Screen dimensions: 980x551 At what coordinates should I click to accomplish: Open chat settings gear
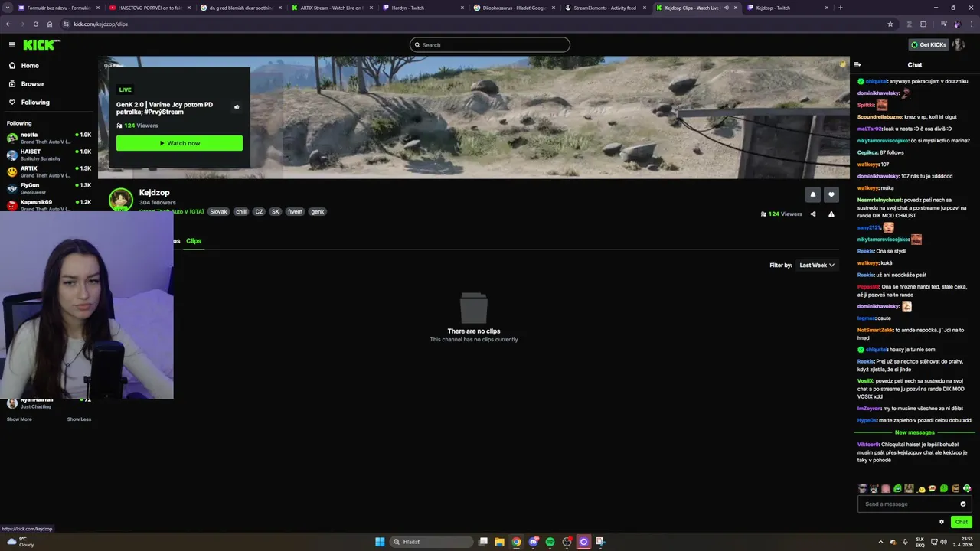pyautogui.click(x=942, y=523)
